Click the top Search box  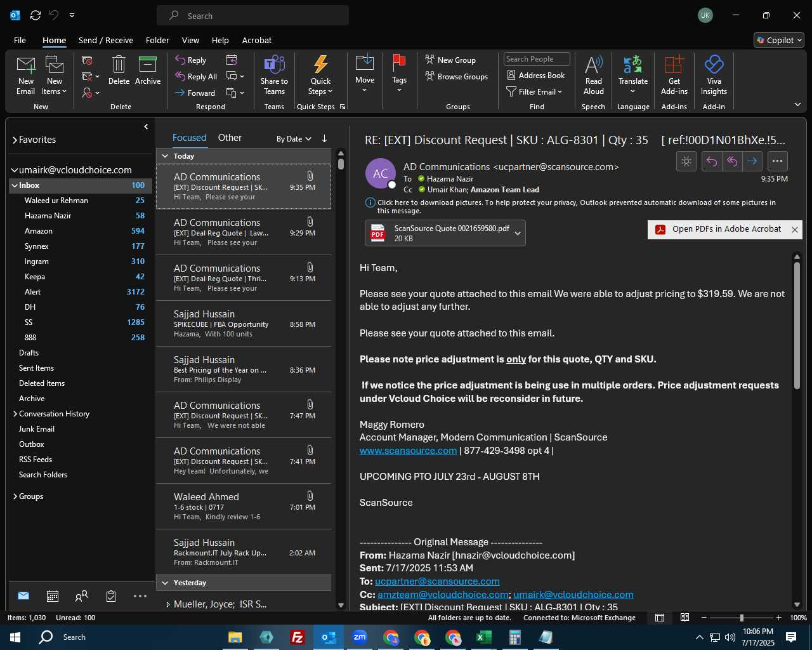252,16
